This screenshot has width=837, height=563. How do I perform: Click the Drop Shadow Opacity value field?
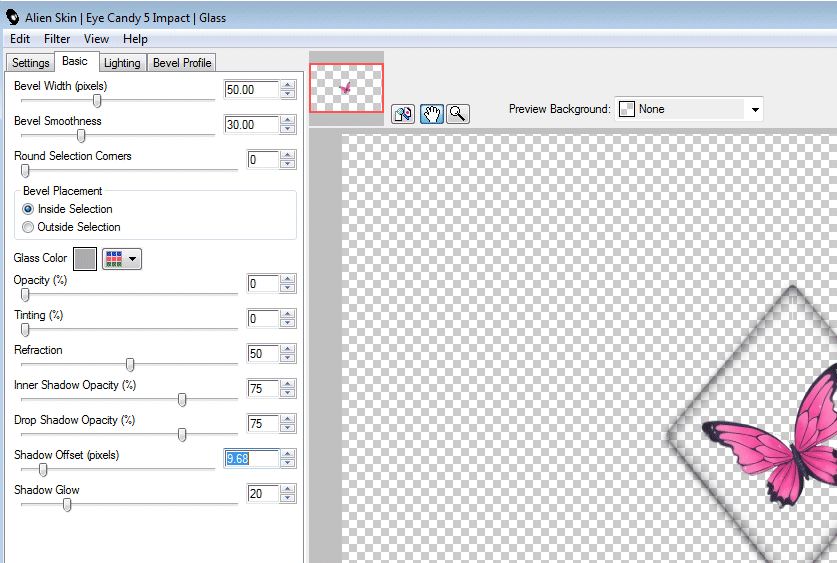point(263,424)
